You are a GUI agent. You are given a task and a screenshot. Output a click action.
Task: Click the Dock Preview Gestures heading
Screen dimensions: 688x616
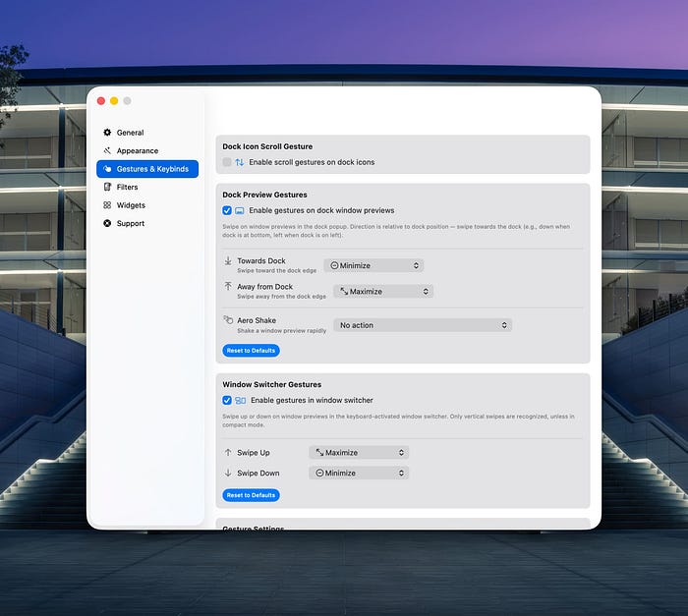point(264,195)
